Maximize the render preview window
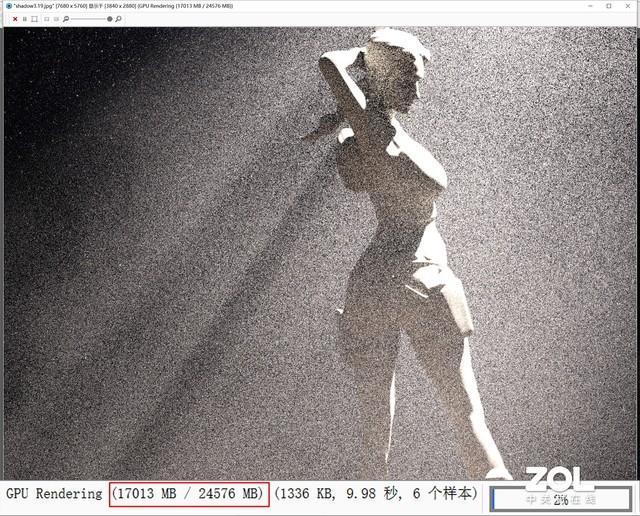Screen dimensions: 640x516 pyautogui.click(x=608, y=6)
